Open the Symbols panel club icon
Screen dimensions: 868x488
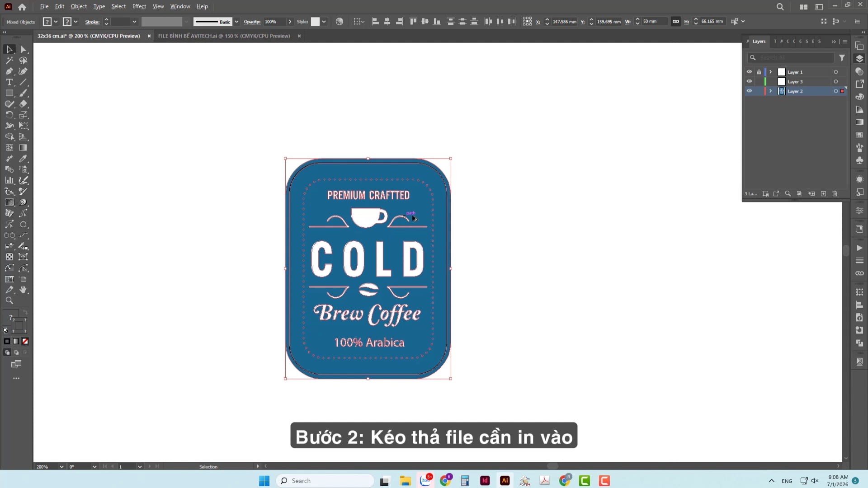[x=859, y=160]
